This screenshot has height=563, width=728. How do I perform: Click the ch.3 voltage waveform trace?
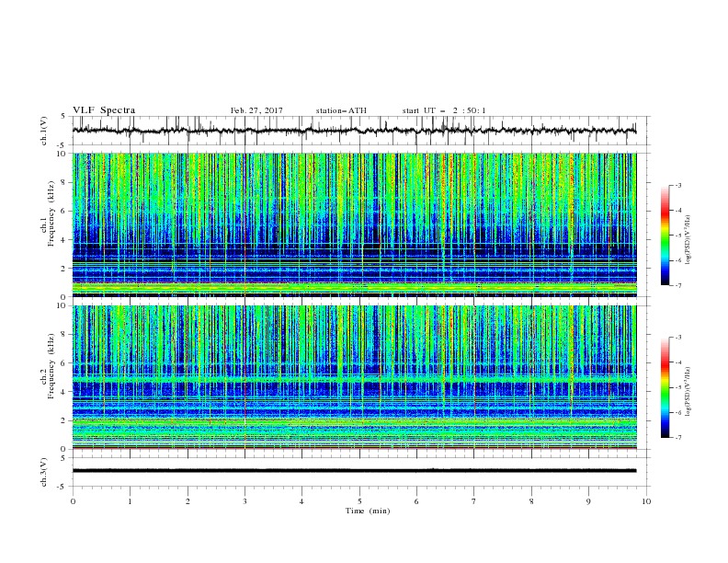354,471
